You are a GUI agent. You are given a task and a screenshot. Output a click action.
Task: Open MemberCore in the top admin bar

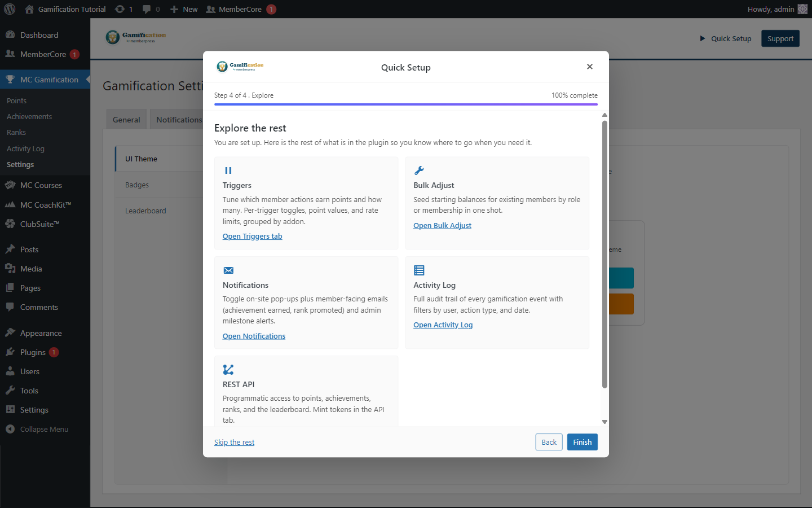[x=241, y=9]
